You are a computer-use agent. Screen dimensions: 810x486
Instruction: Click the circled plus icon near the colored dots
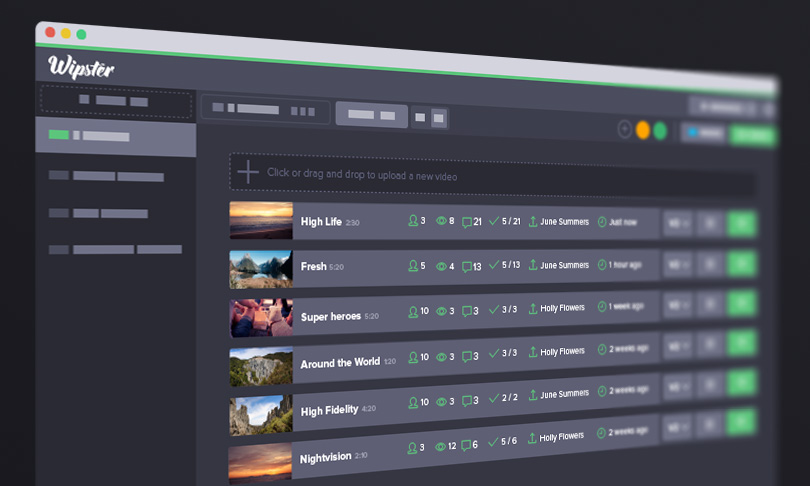click(625, 129)
